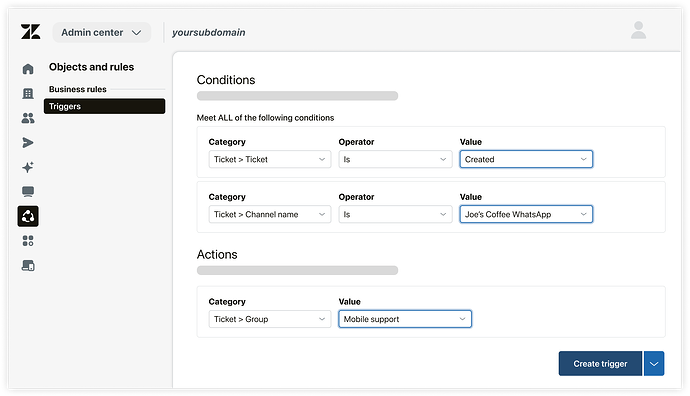This screenshot has width=690, height=396.
Task: Click the Create trigger button
Action: (600, 363)
